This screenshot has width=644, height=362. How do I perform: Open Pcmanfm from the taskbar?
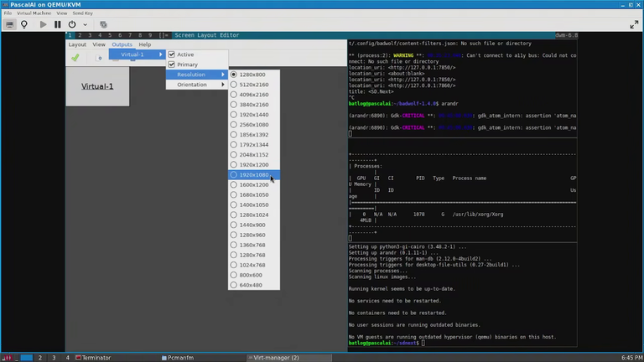(x=178, y=358)
